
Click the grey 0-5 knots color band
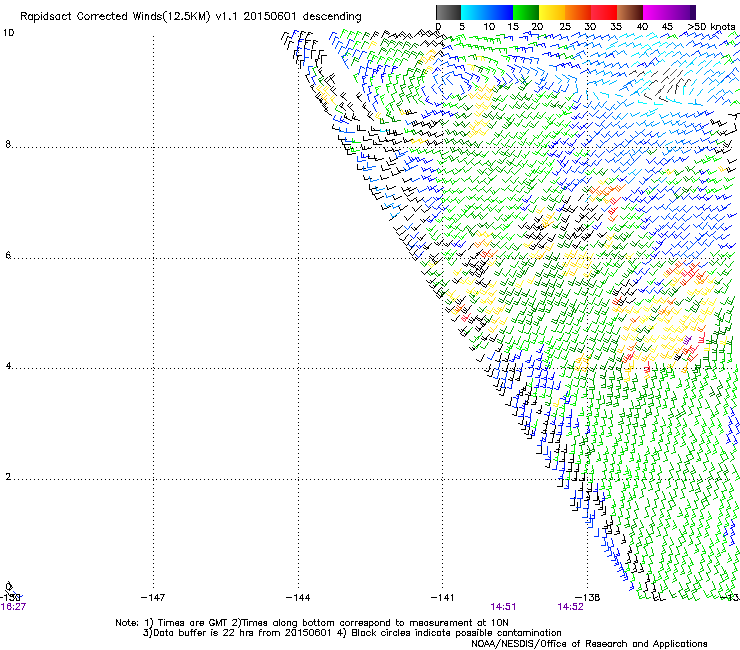[448, 12]
